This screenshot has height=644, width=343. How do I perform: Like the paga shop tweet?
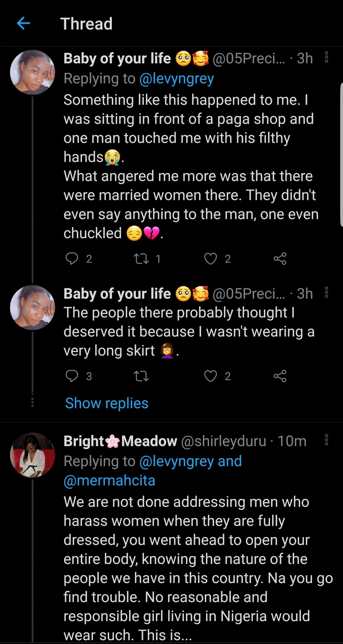(211, 258)
